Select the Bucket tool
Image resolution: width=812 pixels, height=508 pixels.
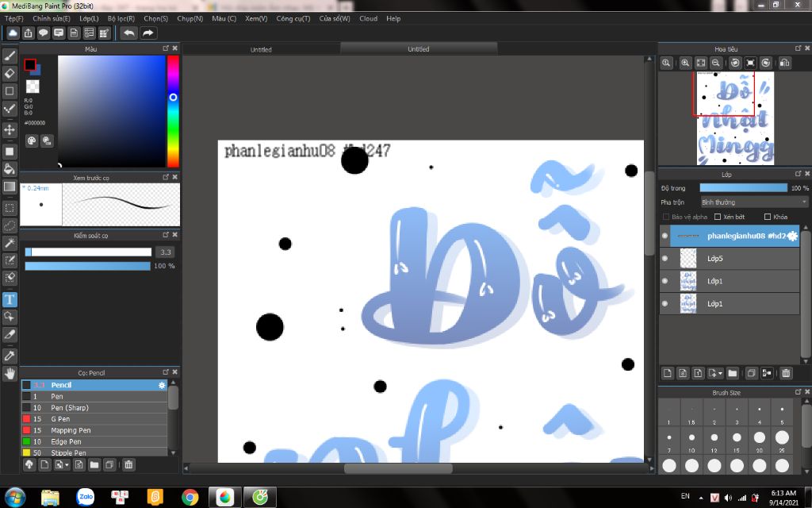10,169
